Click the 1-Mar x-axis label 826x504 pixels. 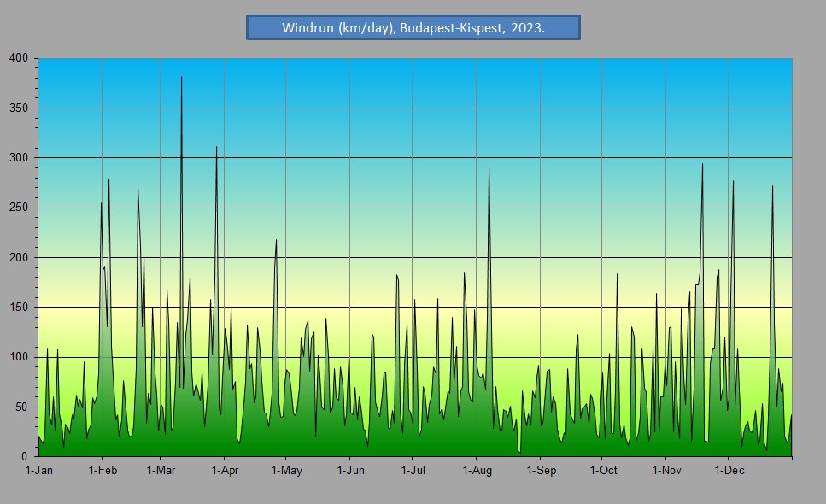(161, 470)
